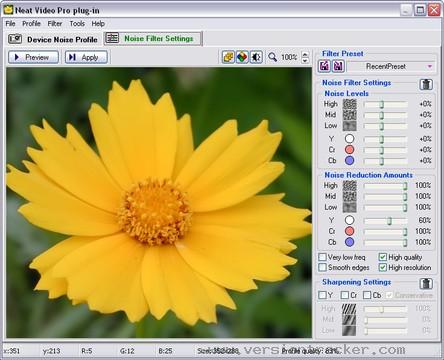This screenshot has height=360, width=444.
Task: Open the Profile menu
Action: click(x=31, y=24)
